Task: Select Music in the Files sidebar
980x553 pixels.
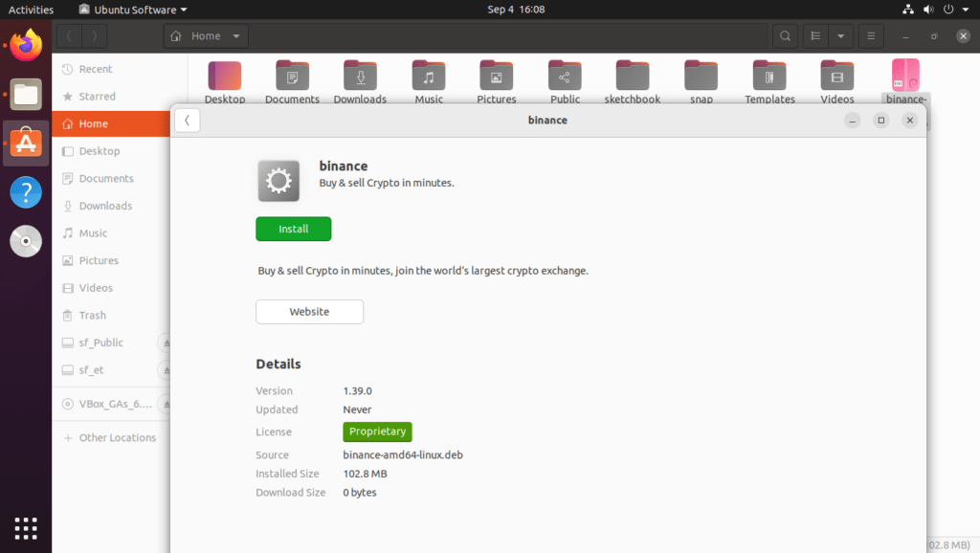Action: point(111,233)
